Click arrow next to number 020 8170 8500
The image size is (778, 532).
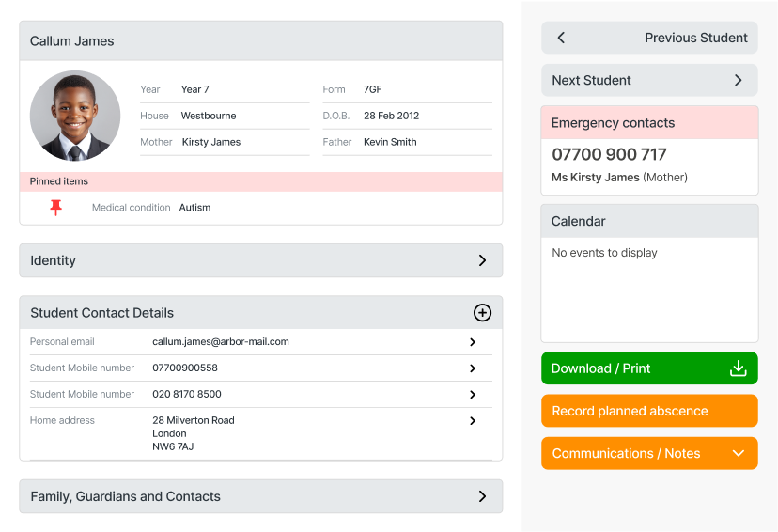[x=473, y=395]
